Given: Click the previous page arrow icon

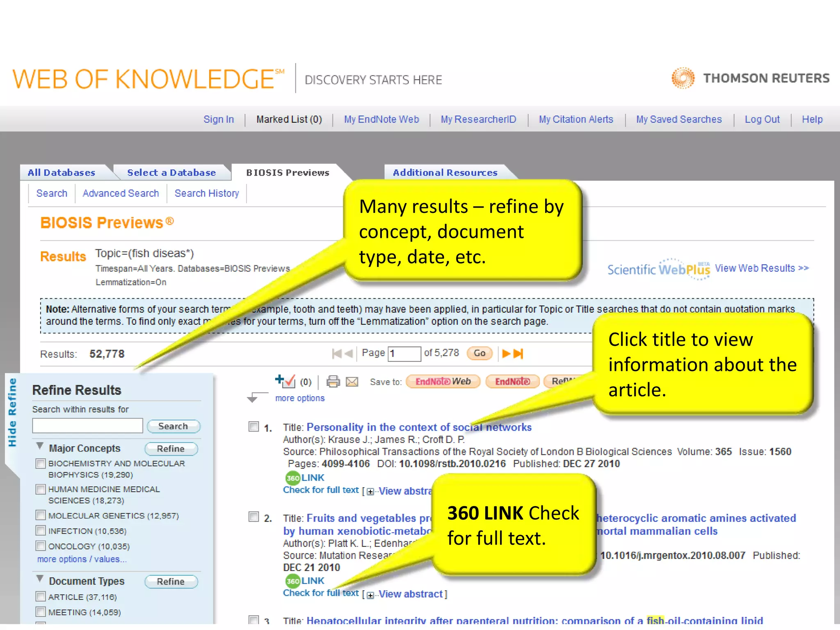Looking at the screenshot, I should (x=349, y=353).
